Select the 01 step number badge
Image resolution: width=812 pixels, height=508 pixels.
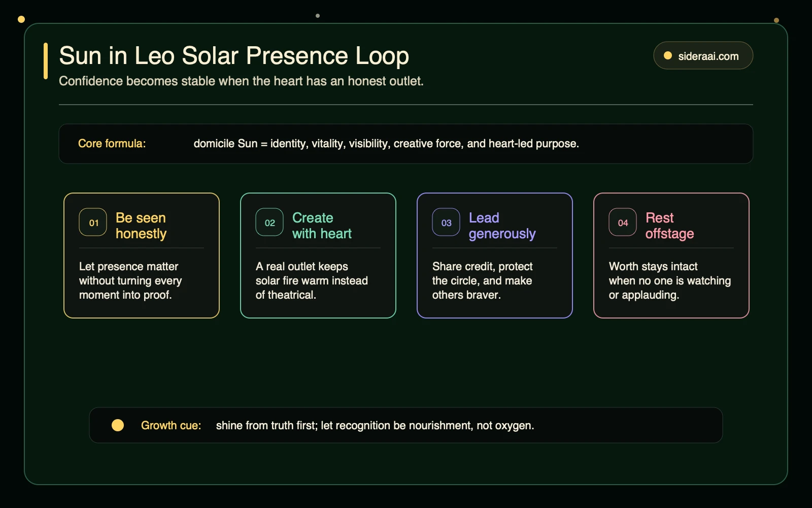pos(93,222)
